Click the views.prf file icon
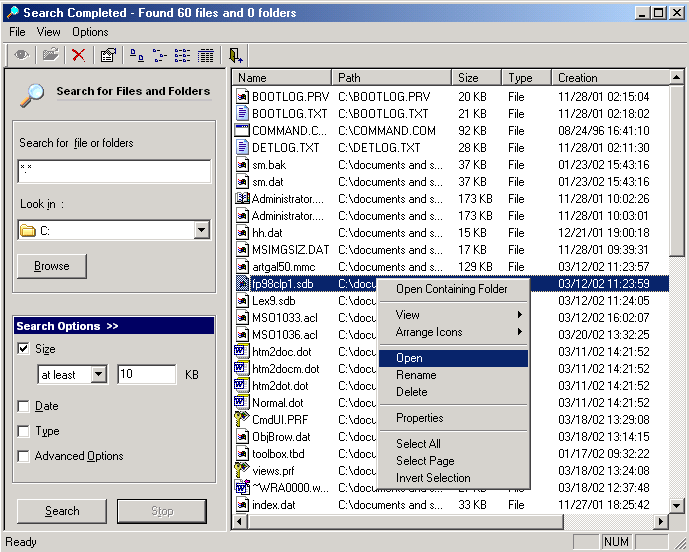The height and width of the screenshot is (552, 689). pos(241,470)
